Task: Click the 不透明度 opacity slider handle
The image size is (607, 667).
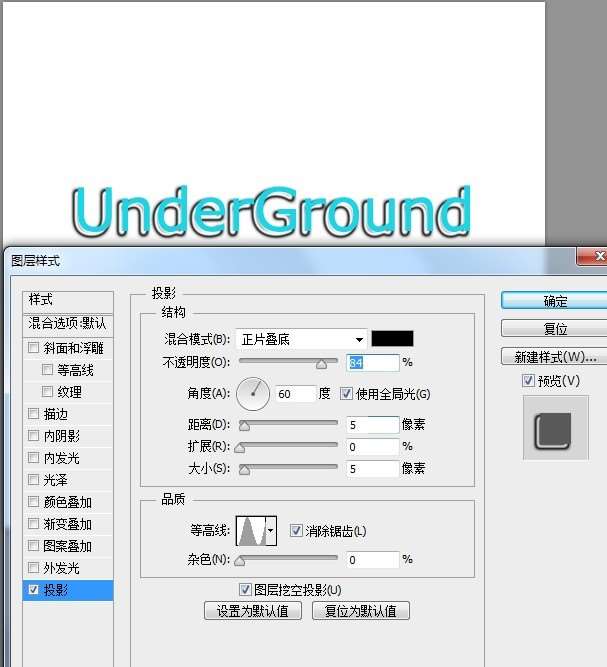Action: click(322, 364)
